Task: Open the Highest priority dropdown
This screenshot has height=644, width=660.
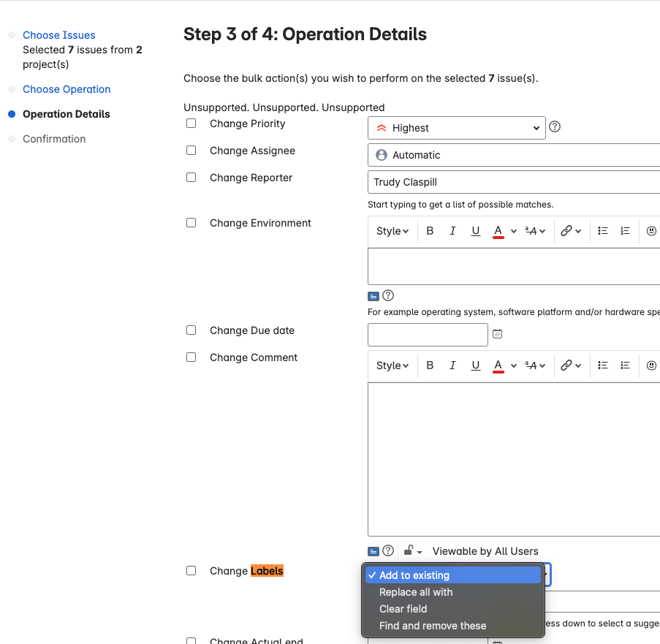Action: [456, 127]
